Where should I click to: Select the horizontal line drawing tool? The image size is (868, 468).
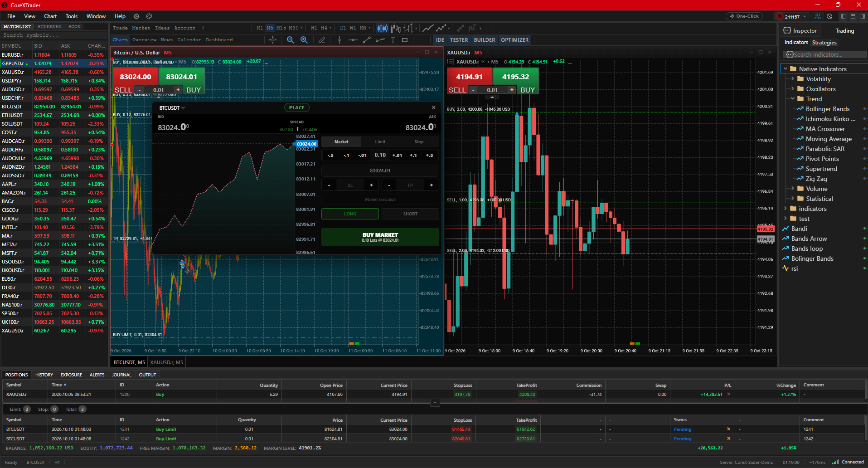pos(353,40)
